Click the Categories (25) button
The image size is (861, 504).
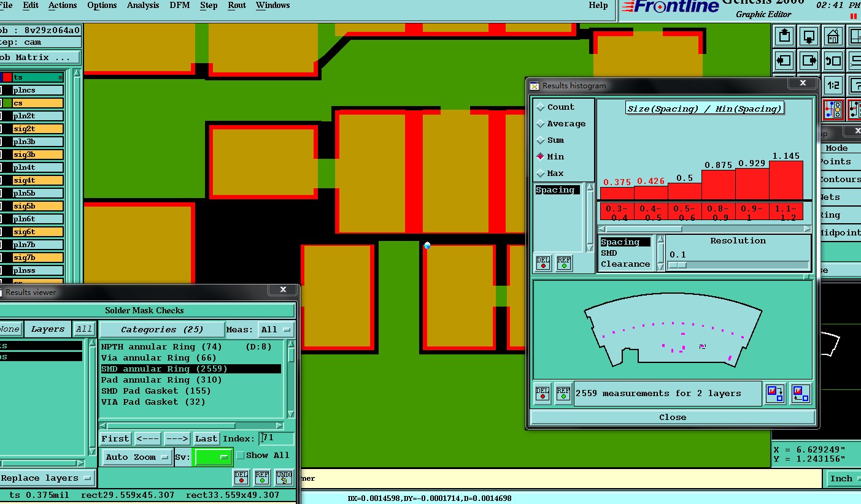click(x=161, y=329)
